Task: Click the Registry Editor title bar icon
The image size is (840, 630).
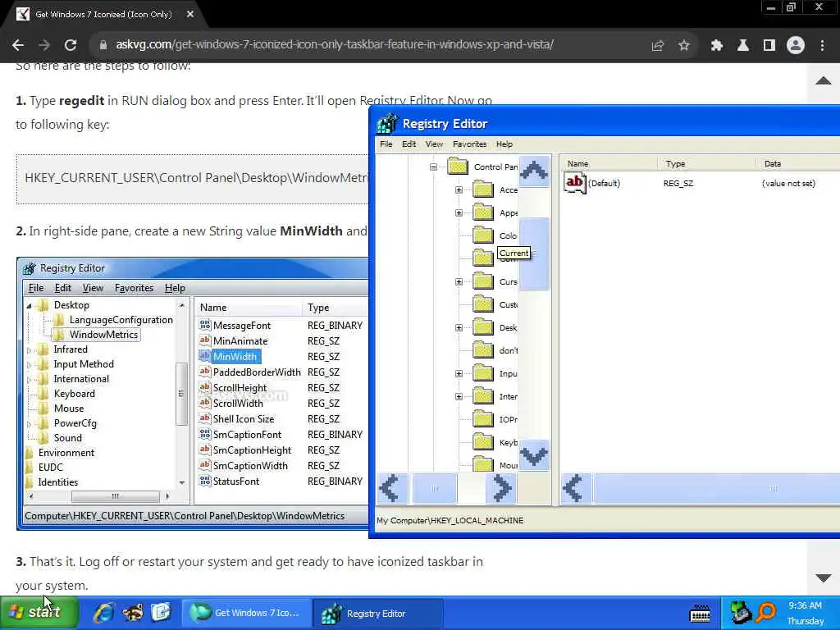Action: [x=388, y=124]
